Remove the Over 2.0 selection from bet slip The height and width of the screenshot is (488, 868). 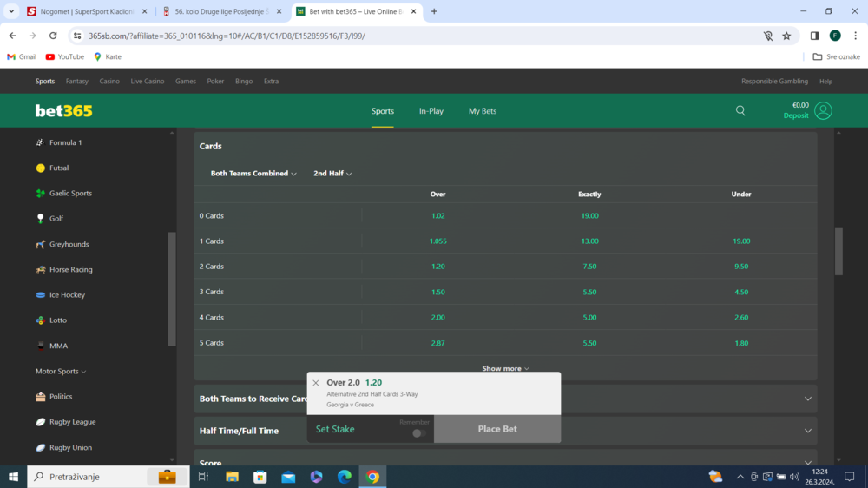pos(316,383)
